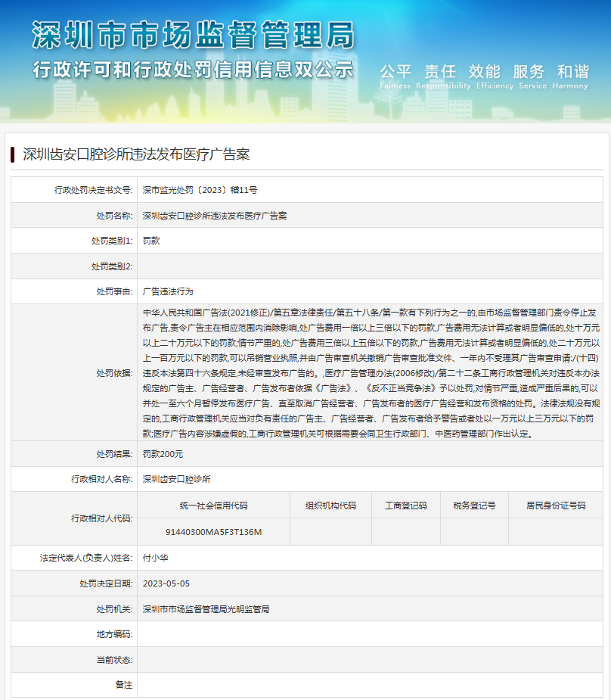Select the penalty result 罚款200元
Screen dimensions: 611x700
pyautogui.click(x=163, y=454)
